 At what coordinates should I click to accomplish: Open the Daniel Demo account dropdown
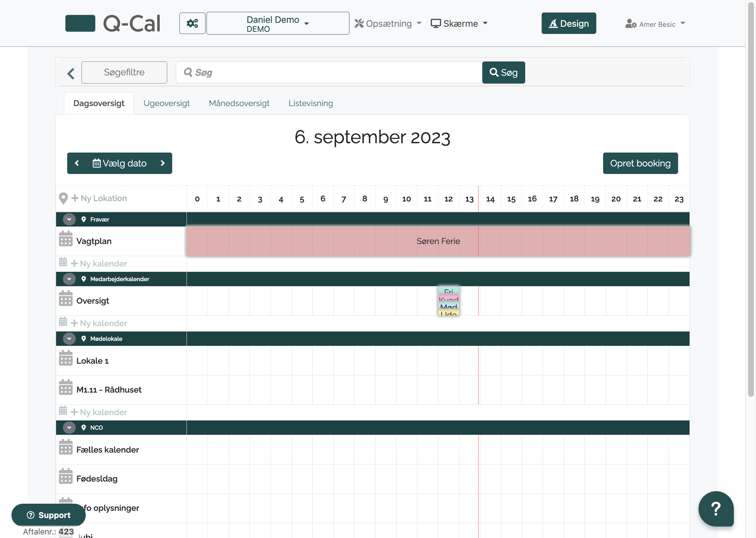point(278,23)
